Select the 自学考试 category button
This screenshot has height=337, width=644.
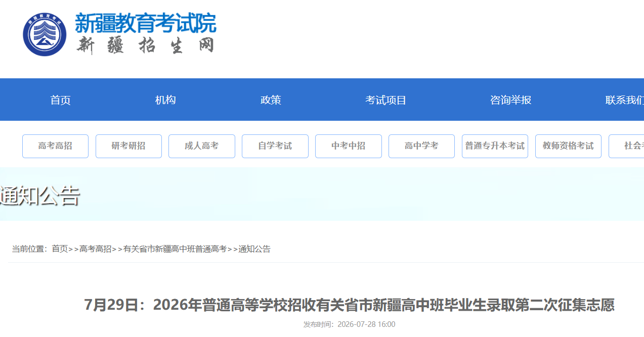click(275, 146)
